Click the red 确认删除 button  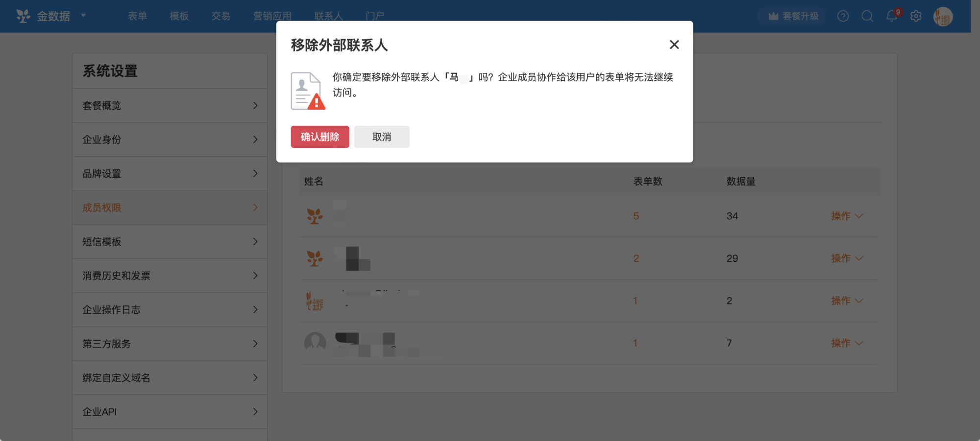pos(319,137)
